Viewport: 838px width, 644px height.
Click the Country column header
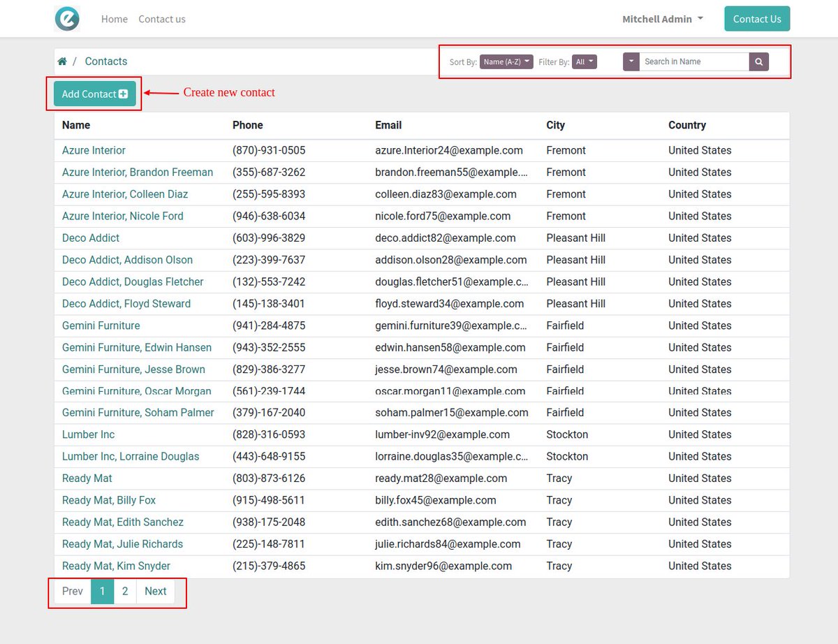[x=687, y=125]
